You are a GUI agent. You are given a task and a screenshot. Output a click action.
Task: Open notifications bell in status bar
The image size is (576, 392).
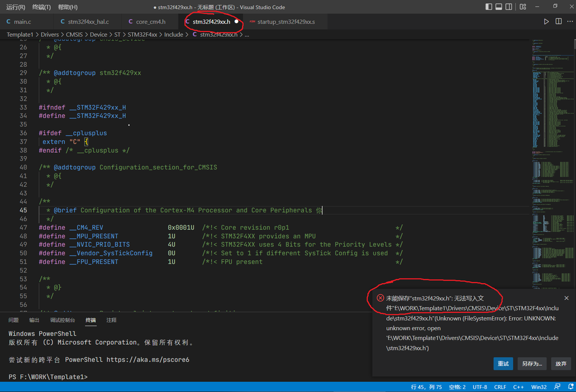(570, 387)
